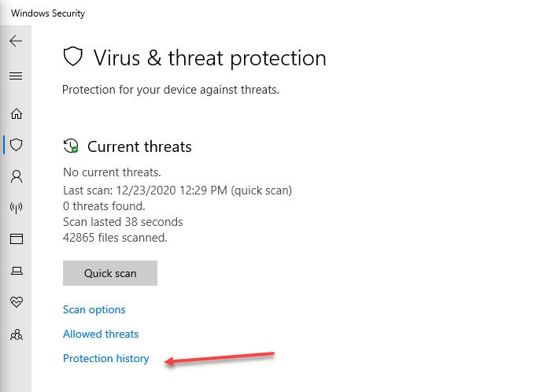This screenshot has height=392, width=551.
Task: Click the Last scan date line
Action: click(x=177, y=190)
